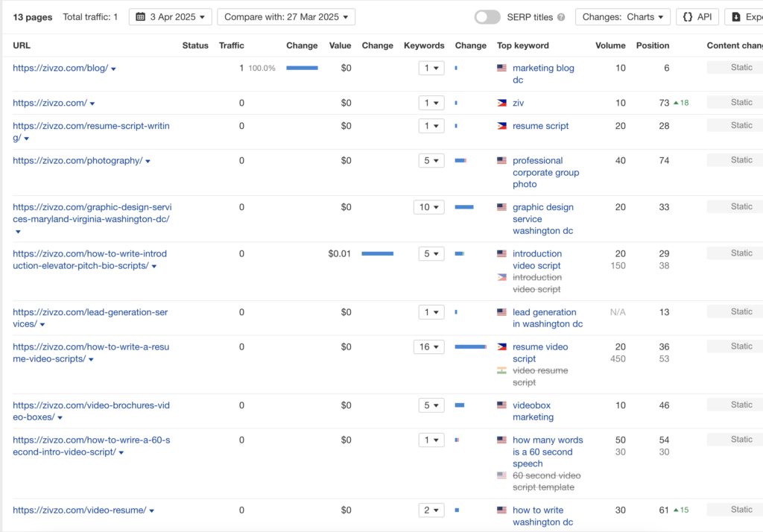The image size is (763, 532).
Task: Open zivzo.com/photography/ URL link
Action: (x=77, y=161)
